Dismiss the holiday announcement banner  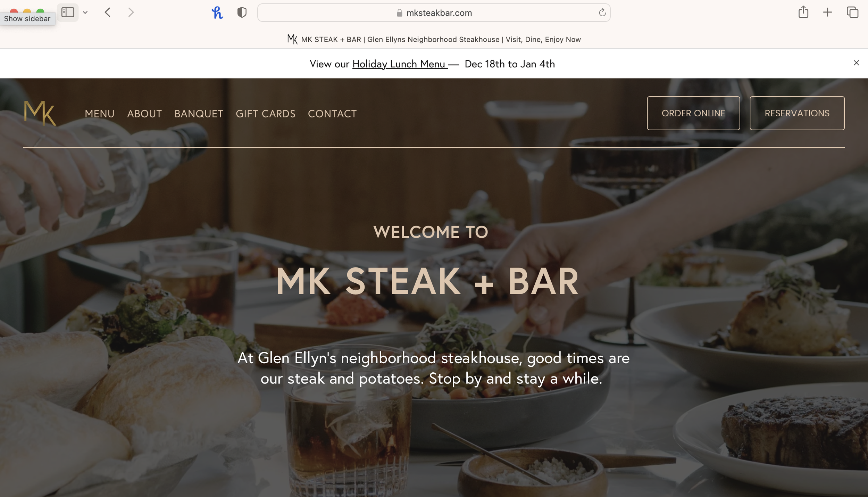(x=856, y=63)
